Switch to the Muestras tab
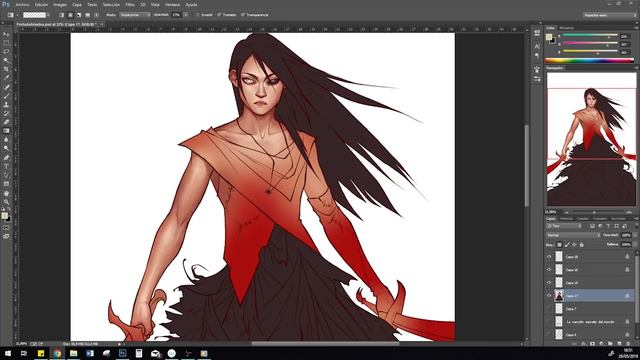This screenshot has height=360, width=640. pos(567,28)
